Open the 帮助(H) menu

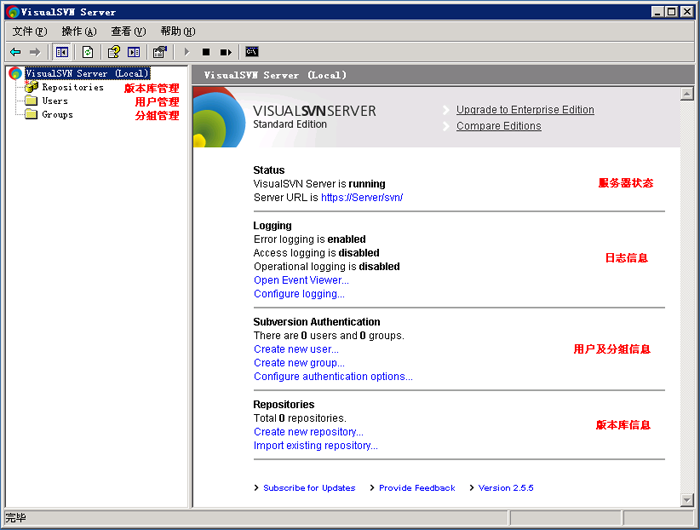(178, 31)
